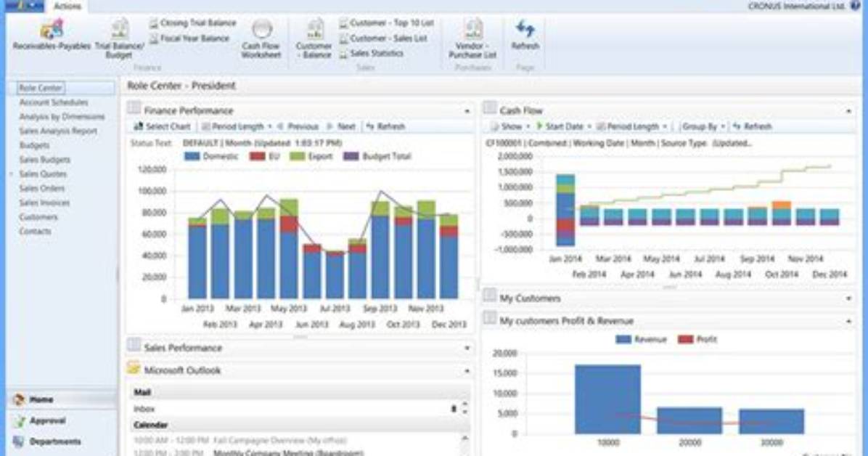Open the Show dropdown in Cash Flow
868x456 pixels.
[510, 126]
